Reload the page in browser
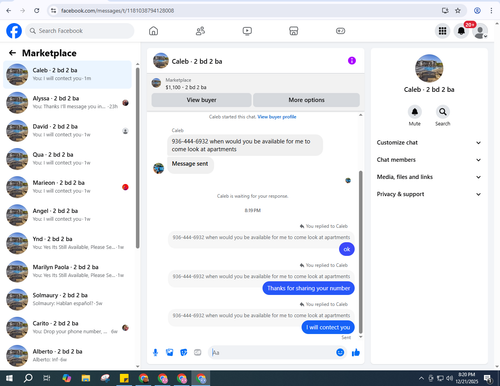 (x=37, y=11)
